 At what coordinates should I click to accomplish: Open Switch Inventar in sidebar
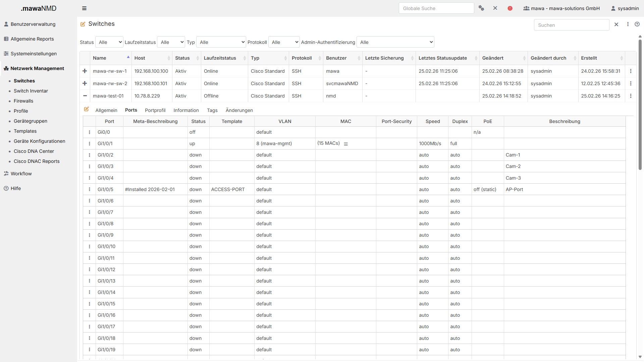(31, 91)
